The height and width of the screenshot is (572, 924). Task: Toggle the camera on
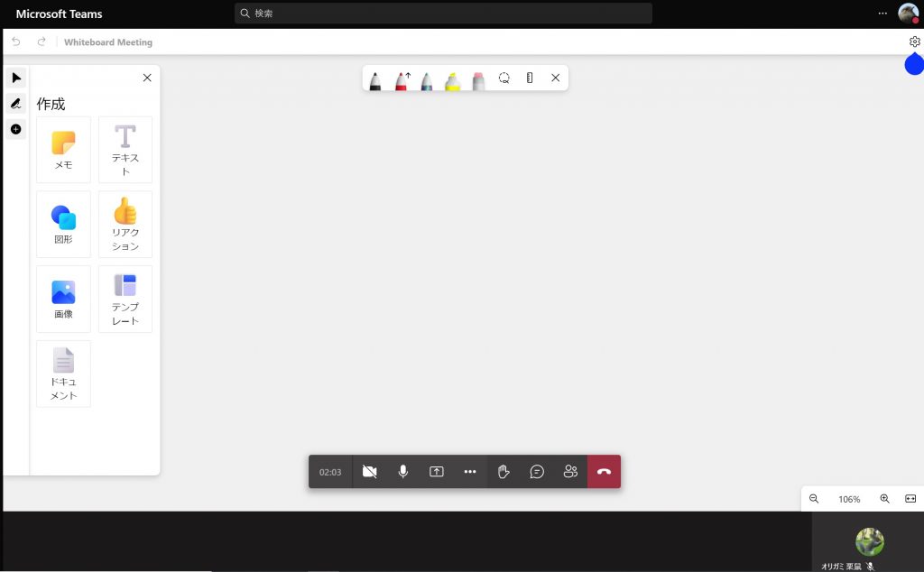pyautogui.click(x=369, y=472)
